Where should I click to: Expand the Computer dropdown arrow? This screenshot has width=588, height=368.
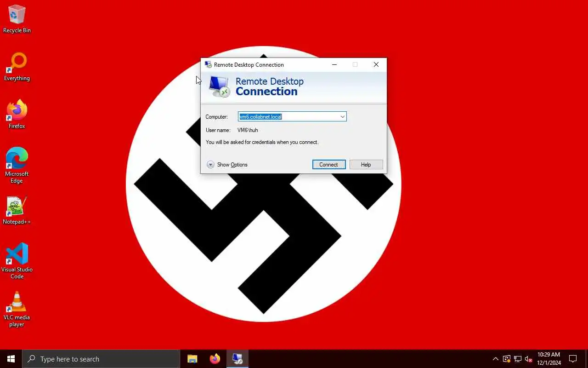[x=342, y=117]
